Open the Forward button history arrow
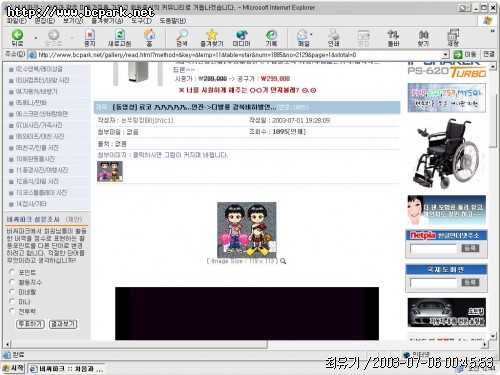 [x=72, y=38]
